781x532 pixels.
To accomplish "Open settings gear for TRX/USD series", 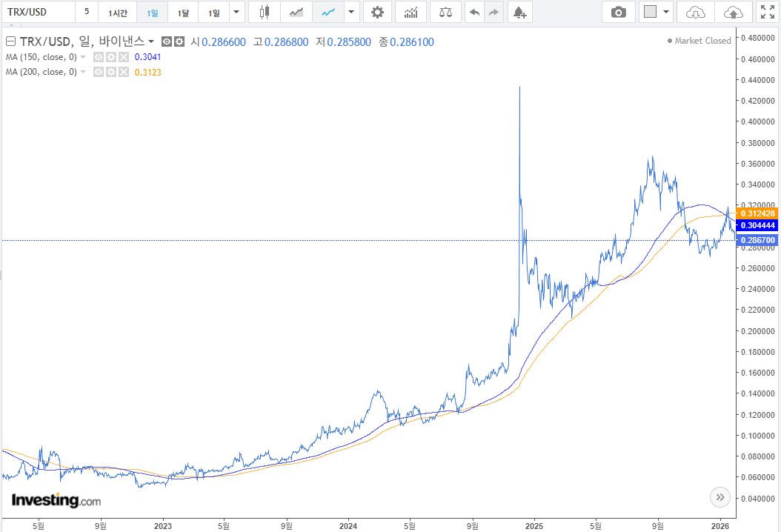I will (179, 41).
